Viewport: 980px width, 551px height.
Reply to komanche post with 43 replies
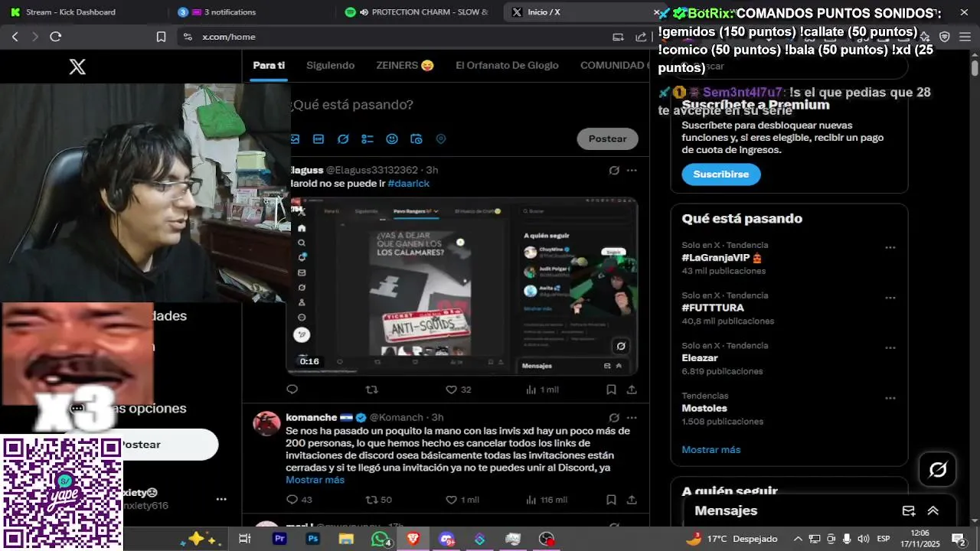pos(299,500)
